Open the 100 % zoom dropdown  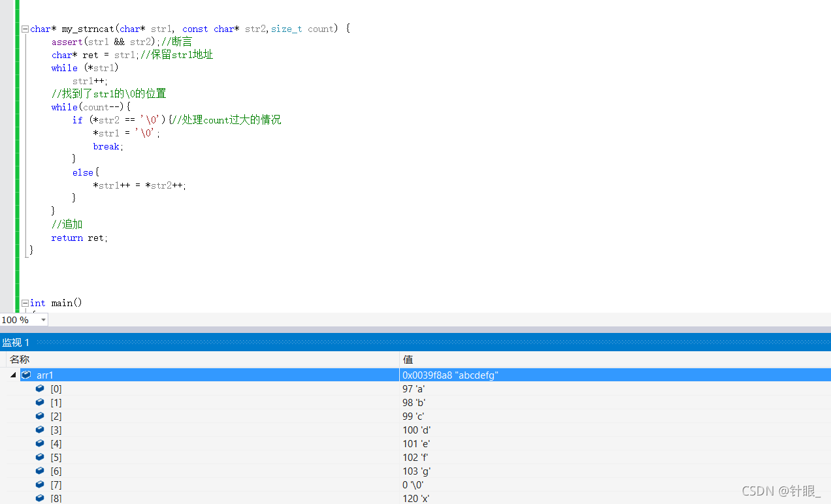[x=44, y=320]
